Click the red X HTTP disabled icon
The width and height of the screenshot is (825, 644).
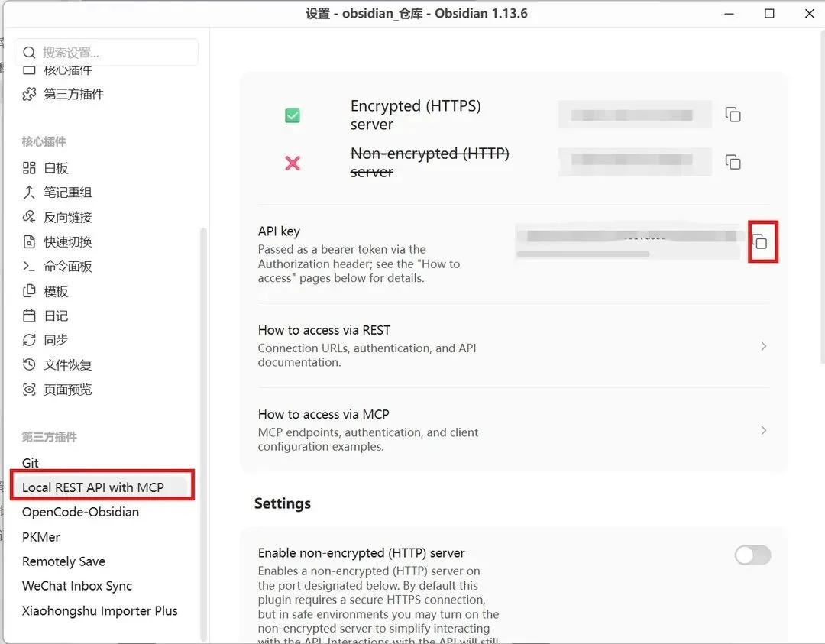tap(293, 163)
